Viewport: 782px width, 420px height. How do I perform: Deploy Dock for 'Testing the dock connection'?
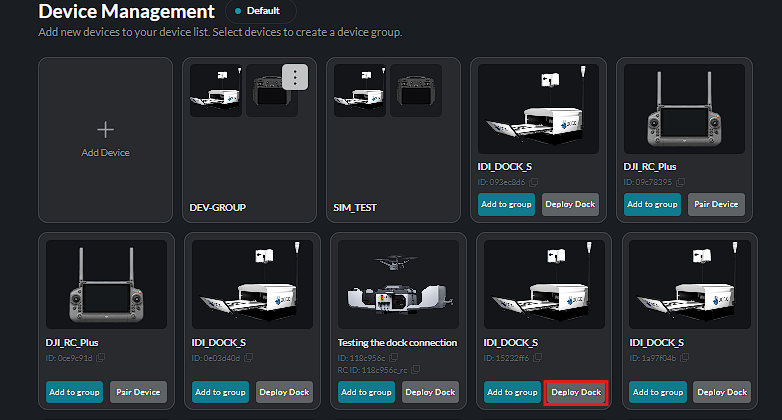tap(430, 392)
